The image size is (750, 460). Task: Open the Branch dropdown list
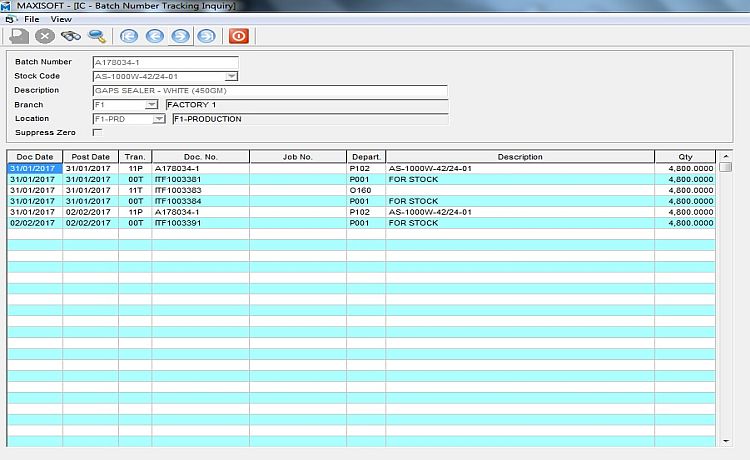[x=151, y=104]
